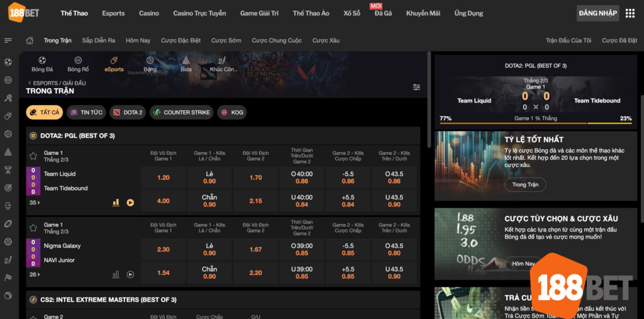Select badminton racket icon in left sidebar
This screenshot has height=319, width=644.
[x=8, y=98]
